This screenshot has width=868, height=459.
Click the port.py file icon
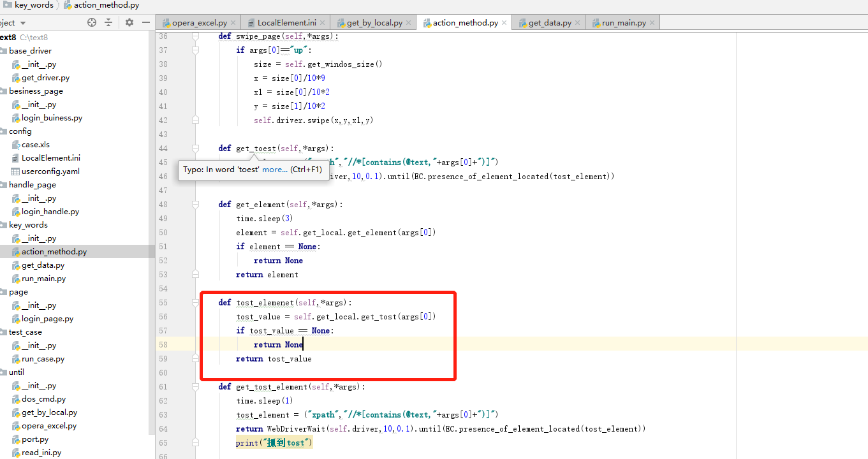16,439
